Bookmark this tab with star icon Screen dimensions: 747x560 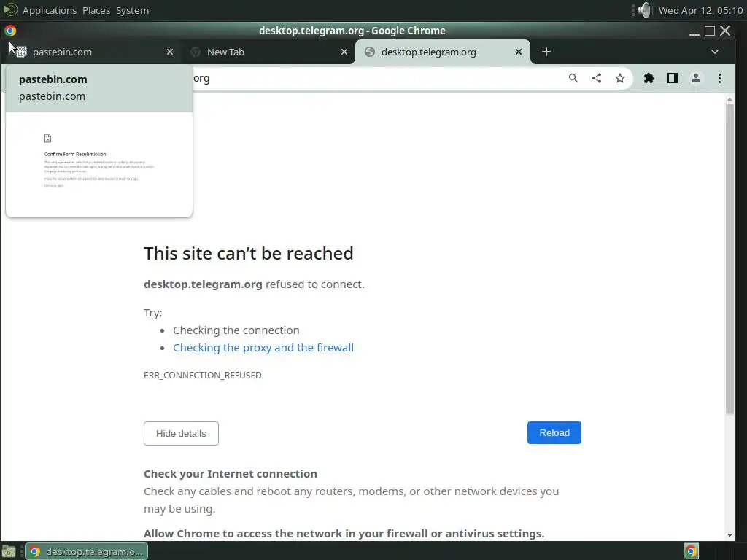tap(620, 78)
